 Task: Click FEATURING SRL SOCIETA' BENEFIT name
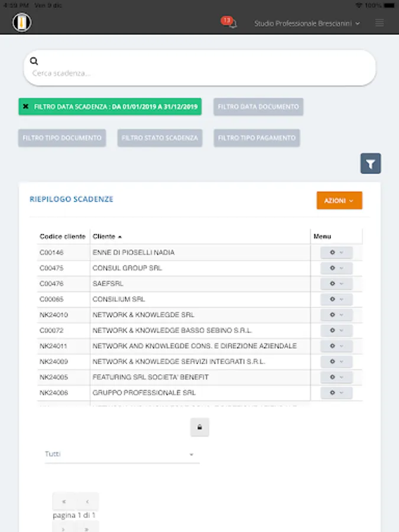150,377
